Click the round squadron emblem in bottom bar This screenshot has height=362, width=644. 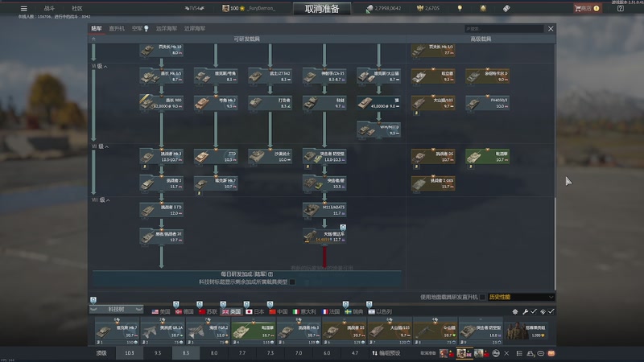pos(496,353)
